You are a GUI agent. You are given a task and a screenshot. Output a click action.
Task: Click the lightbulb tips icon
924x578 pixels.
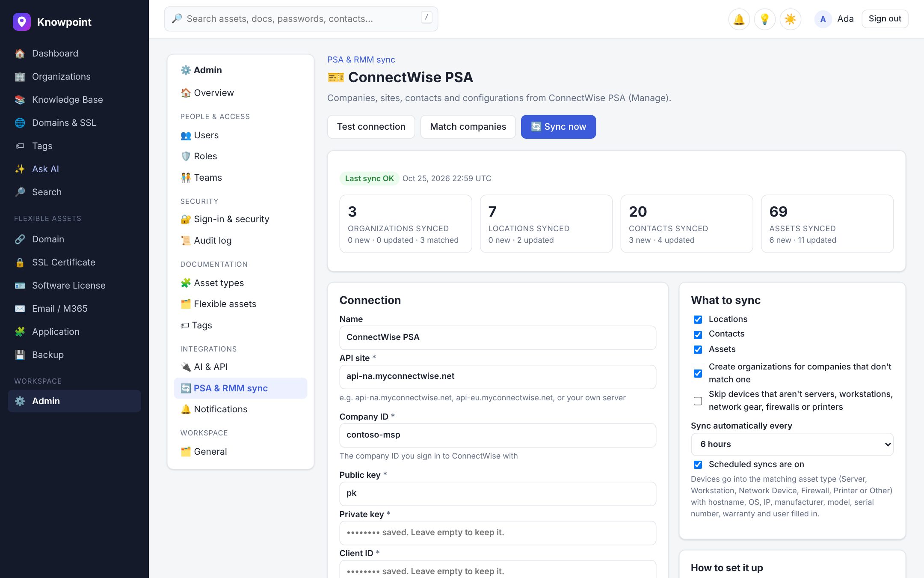(764, 19)
